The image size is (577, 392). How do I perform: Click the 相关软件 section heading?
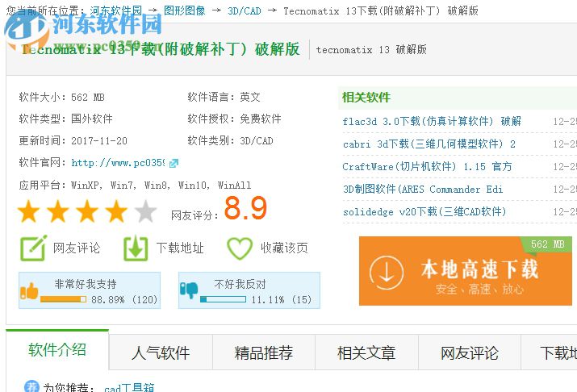pyautogui.click(x=366, y=98)
